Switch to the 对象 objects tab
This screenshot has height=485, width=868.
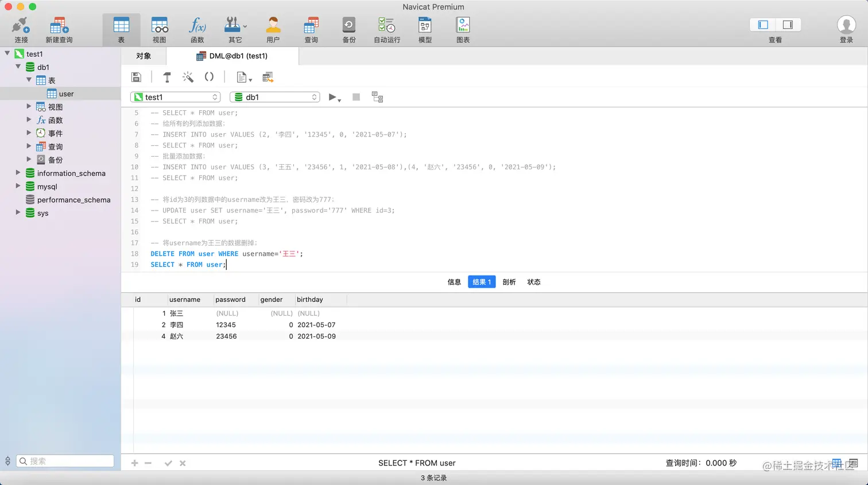[x=144, y=56]
